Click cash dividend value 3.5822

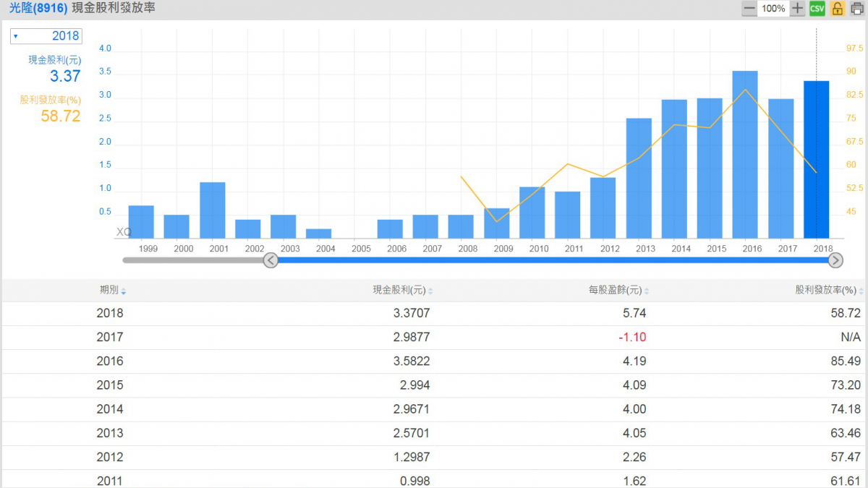[x=410, y=361]
